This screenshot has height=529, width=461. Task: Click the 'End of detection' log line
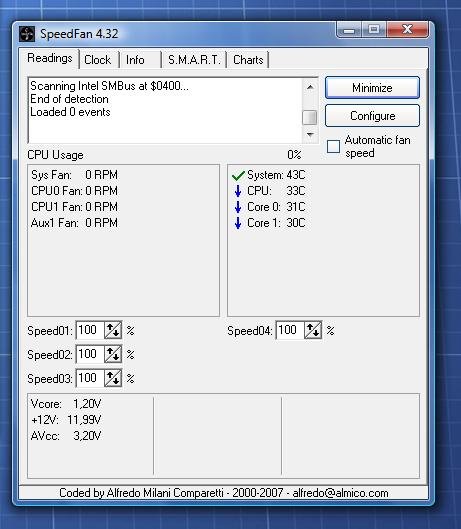point(70,99)
